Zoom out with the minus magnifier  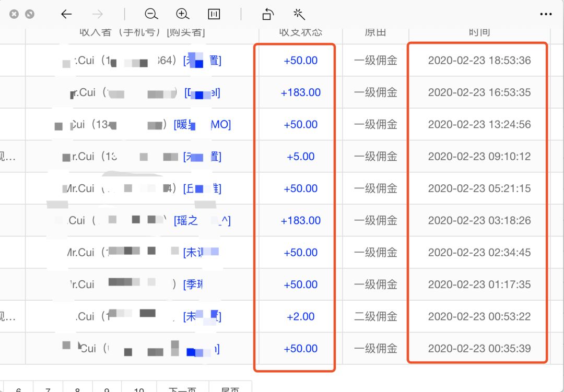click(151, 14)
